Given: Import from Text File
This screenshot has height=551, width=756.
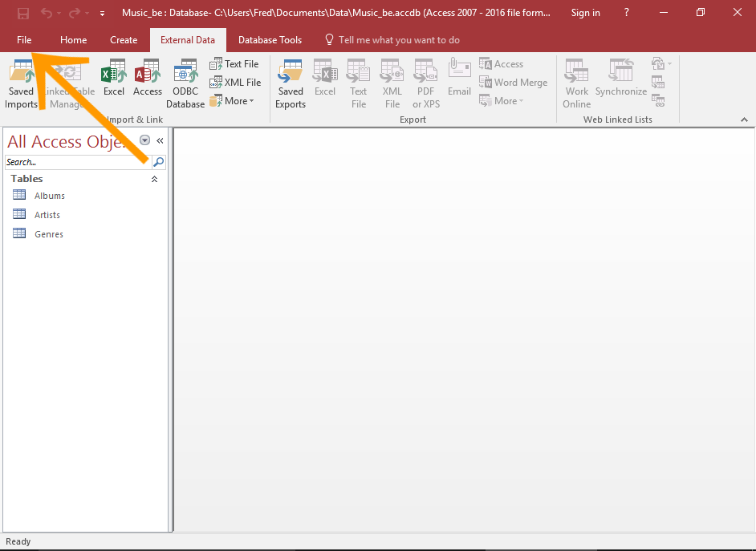Looking at the screenshot, I should click(234, 64).
